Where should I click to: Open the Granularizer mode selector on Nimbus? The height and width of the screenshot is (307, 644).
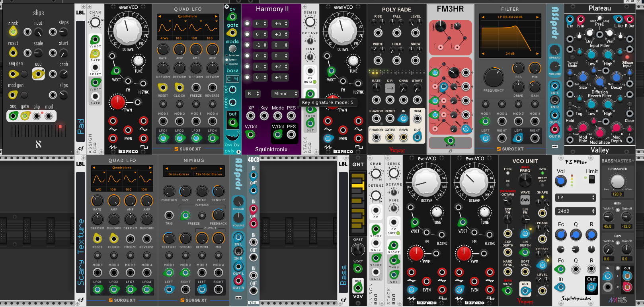tap(179, 174)
